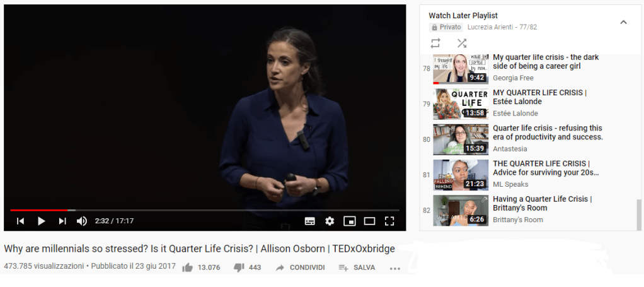Viewport: 644px width, 287px height.
Task: Switch to miniplayer mode
Action: pyautogui.click(x=350, y=221)
